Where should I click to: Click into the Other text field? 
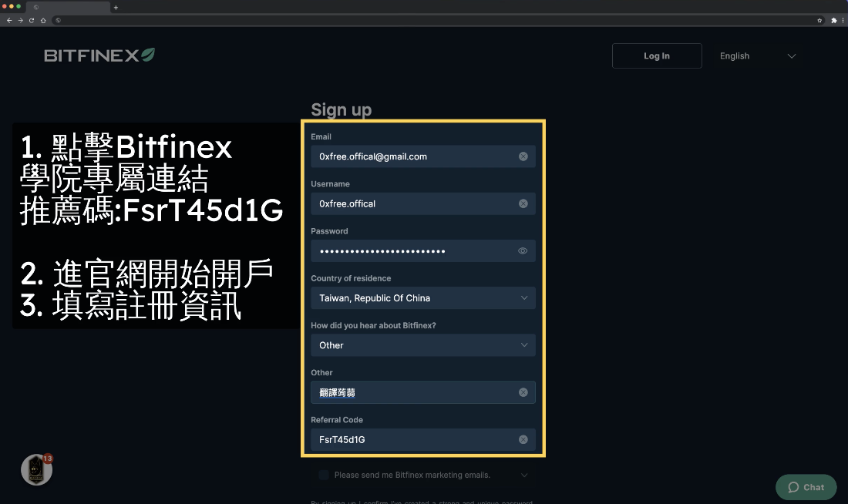(x=423, y=392)
